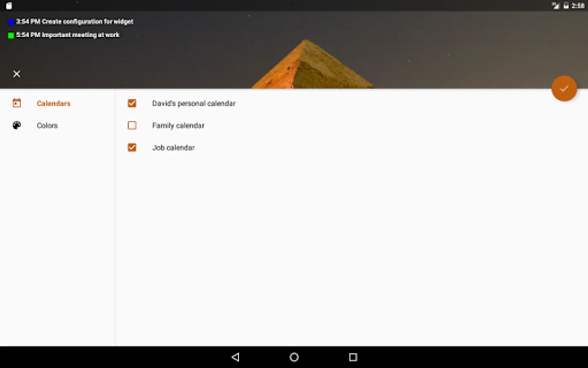
Task: Enable the Family calendar checkbox
Action: point(132,125)
